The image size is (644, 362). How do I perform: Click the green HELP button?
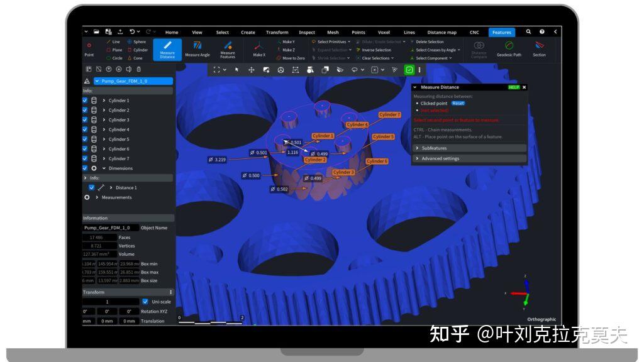(514, 87)
